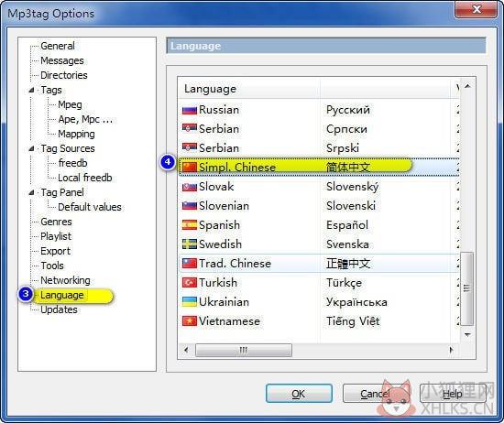Click the Vietnamese flag icon
This screenshot has width=504, height=423.
[190, 321]
